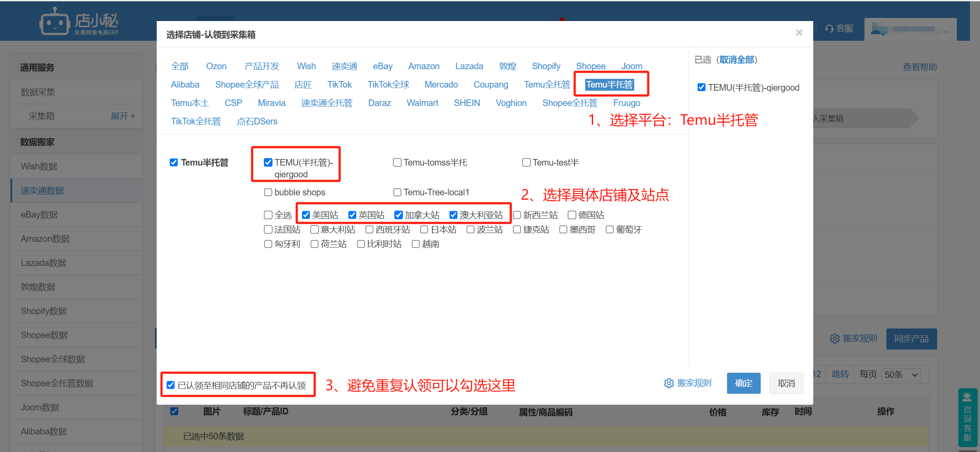Check the Temu-Tree-local1 store checkbox

[x=397, y=192]
